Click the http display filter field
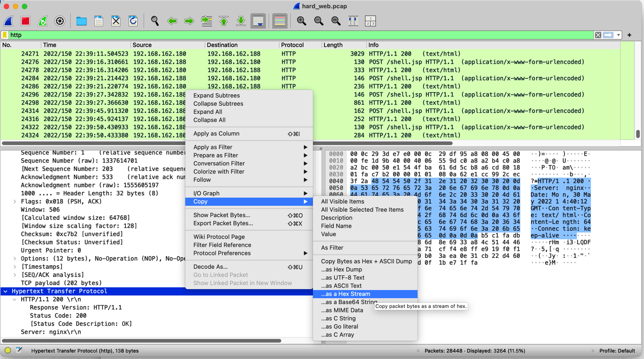Screen dimensions: 644x359 pos(299,35)
